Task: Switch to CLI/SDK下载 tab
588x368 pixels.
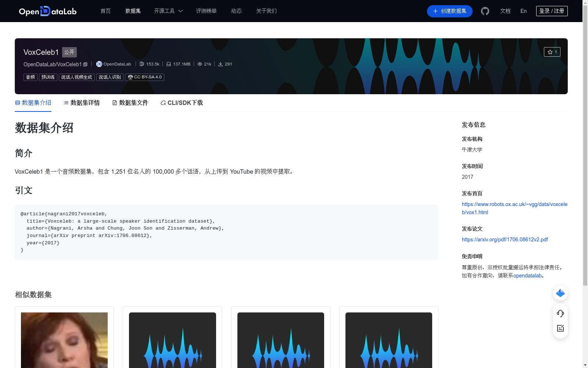Action: tap(182, 103)
